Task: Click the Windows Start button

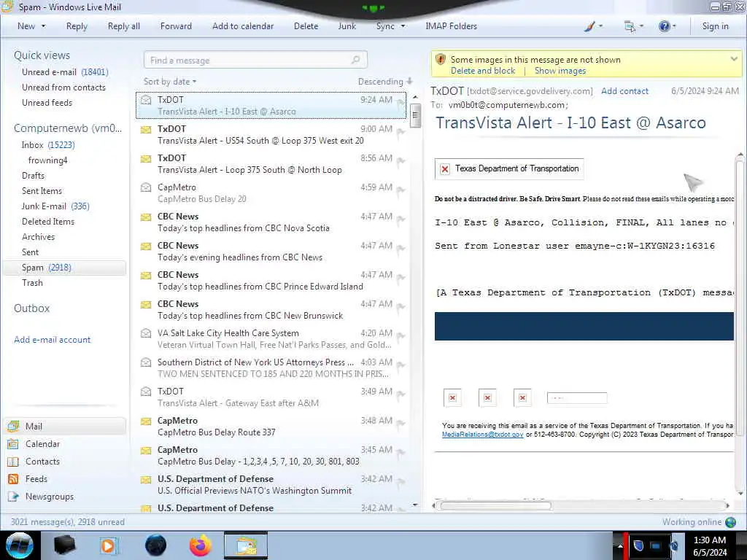Action: pos(20,545)
